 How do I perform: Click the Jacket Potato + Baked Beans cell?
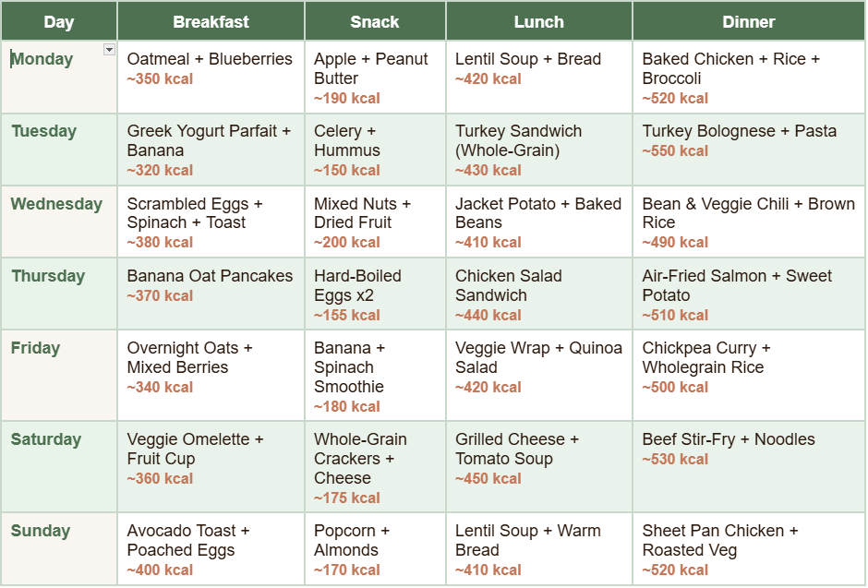pyautogui.click(x=538, y=222)
